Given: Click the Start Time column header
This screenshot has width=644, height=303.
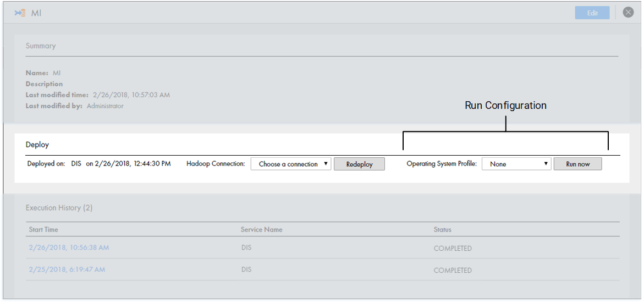Looking at the screenshot, I should click(x=43, y=229).
